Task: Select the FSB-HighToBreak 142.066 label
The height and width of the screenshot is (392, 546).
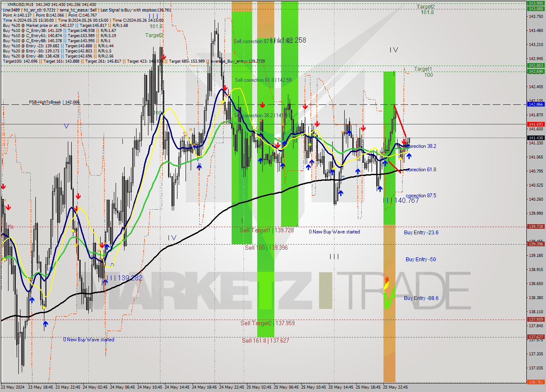Action: point(54,102)
